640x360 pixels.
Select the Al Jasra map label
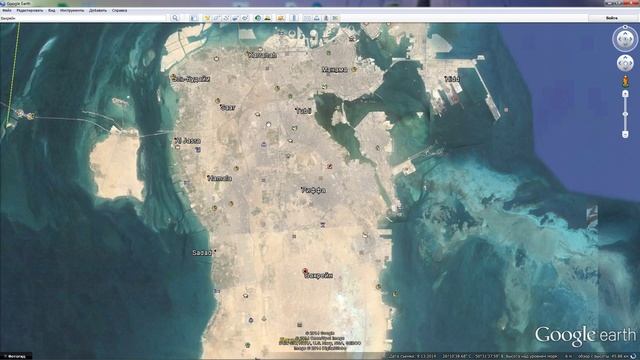click(x=188, y=140)
